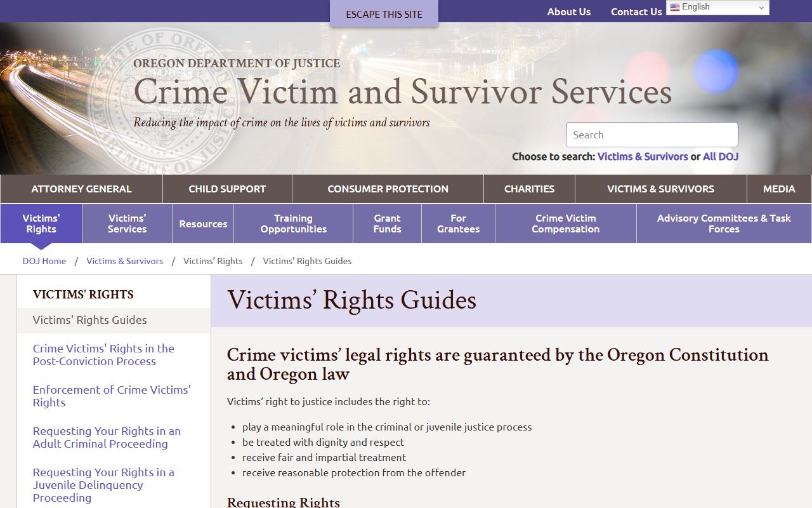Go to Victims & Survivors breadcrumb
Viewport: 812px width, 508px height.
point(124,261)
